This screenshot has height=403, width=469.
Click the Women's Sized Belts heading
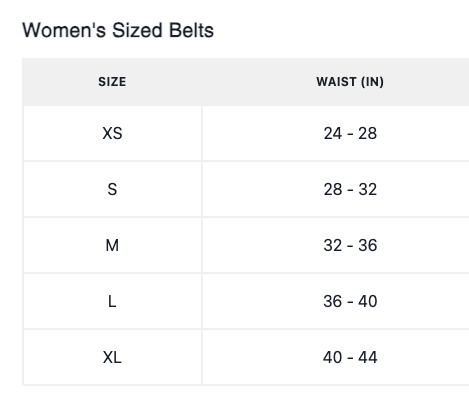point(118,30)
